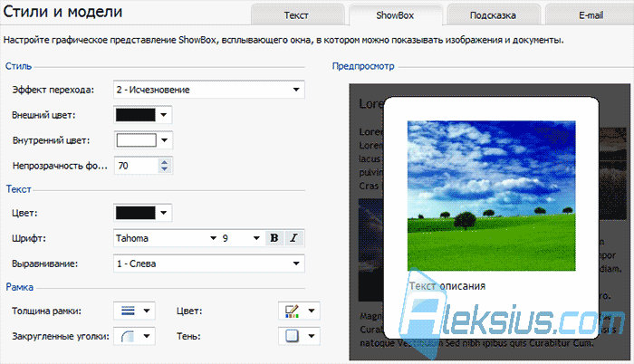Expand the Закругленные уголки dropdown arrow
This screenshot has height=364, width=634.
click(147, 336)
